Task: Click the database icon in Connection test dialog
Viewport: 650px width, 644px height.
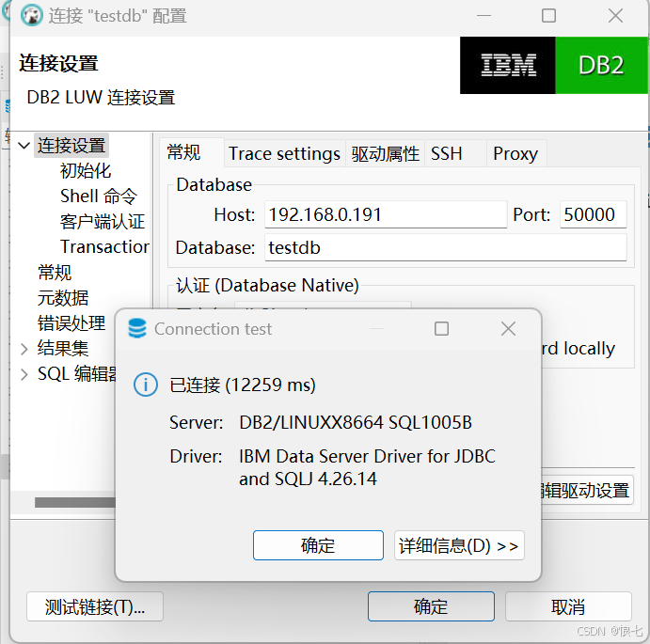Action: pos(136,328)
